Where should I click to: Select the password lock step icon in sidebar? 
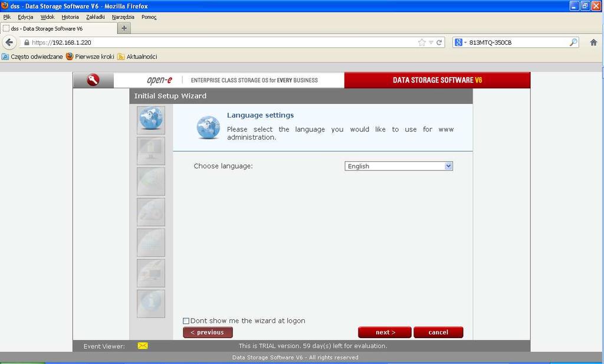tap(150, 150)
